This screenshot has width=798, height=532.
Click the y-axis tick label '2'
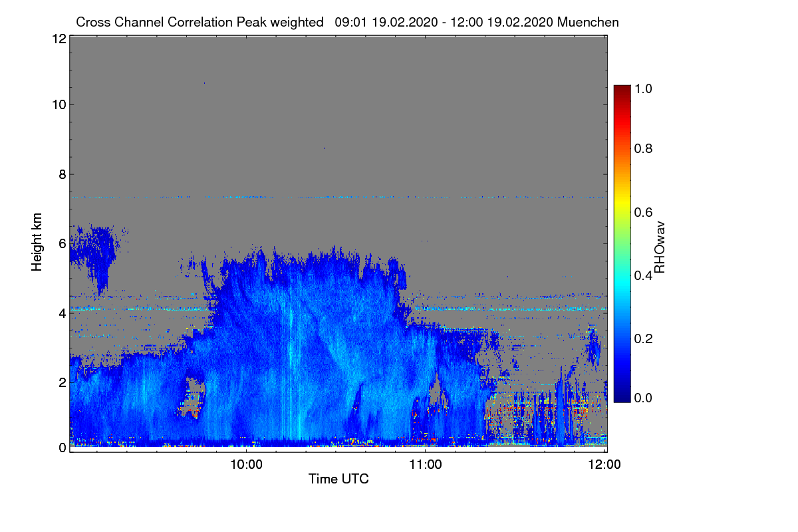coord(62,382)
